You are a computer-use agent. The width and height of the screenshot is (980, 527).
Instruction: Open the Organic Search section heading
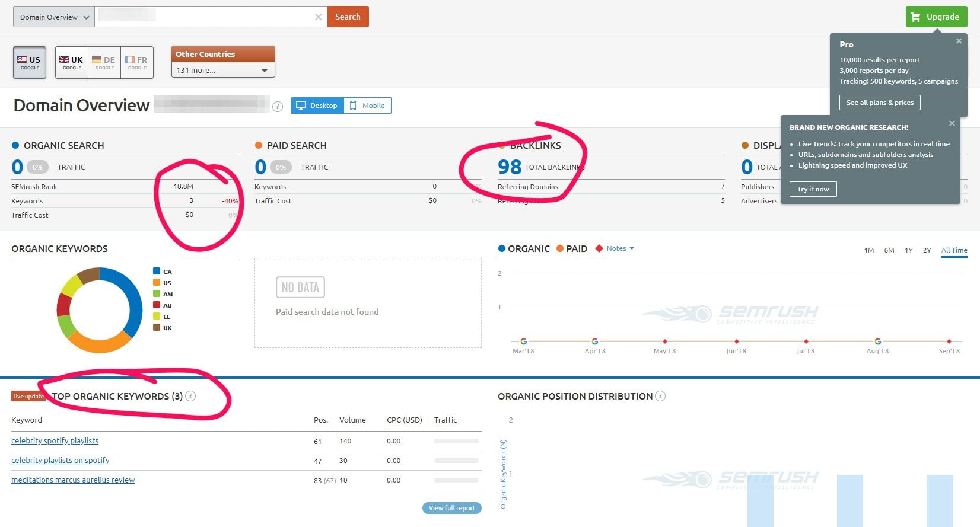[63, 145]
